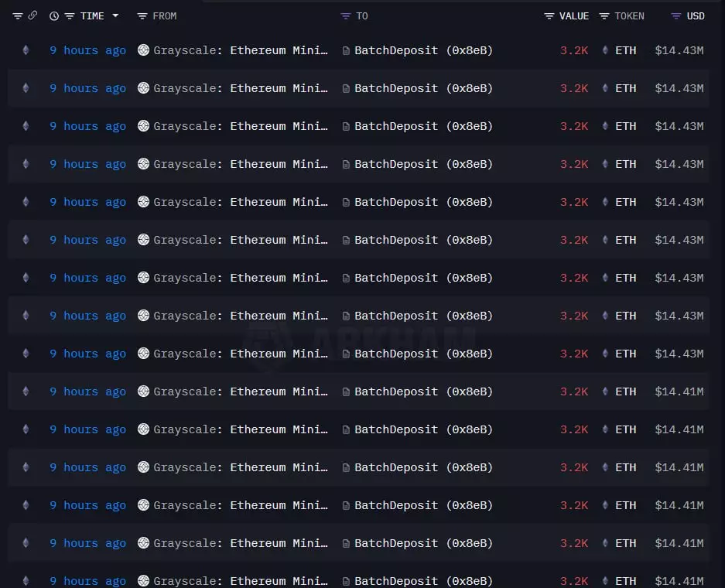Viewport: 725px width, 588px height.
Task: Open the TOKEN column filter icon
Action: point(604,15)
